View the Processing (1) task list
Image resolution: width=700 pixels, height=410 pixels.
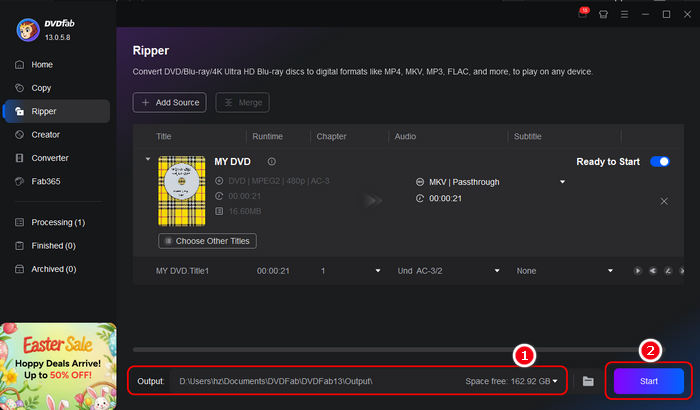coord(56,222)
